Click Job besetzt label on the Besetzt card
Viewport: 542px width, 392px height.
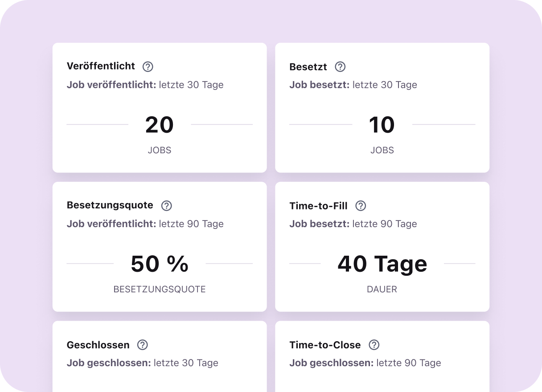coord(319,85)
